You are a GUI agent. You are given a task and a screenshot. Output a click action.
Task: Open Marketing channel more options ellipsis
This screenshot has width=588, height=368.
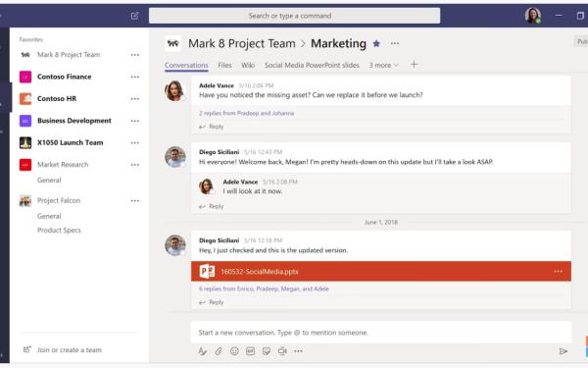pyautogui.click(x=395, y=43)
